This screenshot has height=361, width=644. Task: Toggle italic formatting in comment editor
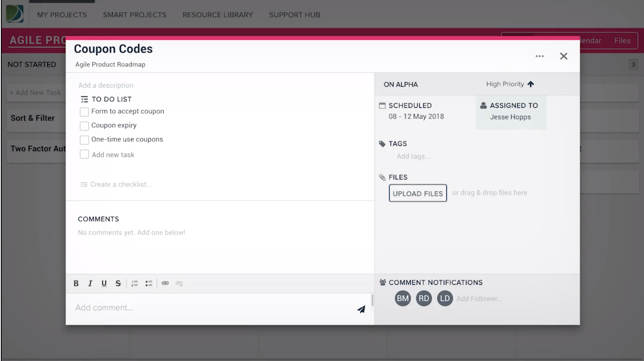pyautogui.click(x=90, y=283)
